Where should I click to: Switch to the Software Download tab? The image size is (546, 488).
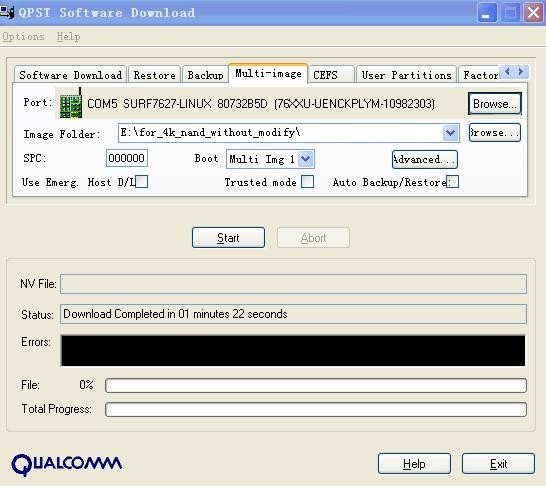71,75
